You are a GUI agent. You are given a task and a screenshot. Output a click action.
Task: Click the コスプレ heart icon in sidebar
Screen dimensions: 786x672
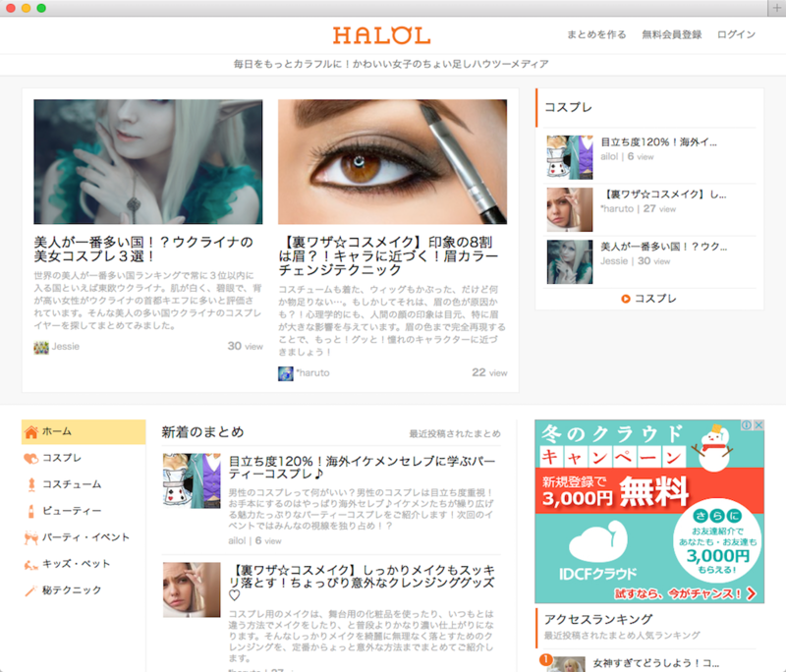pos(31,459)
